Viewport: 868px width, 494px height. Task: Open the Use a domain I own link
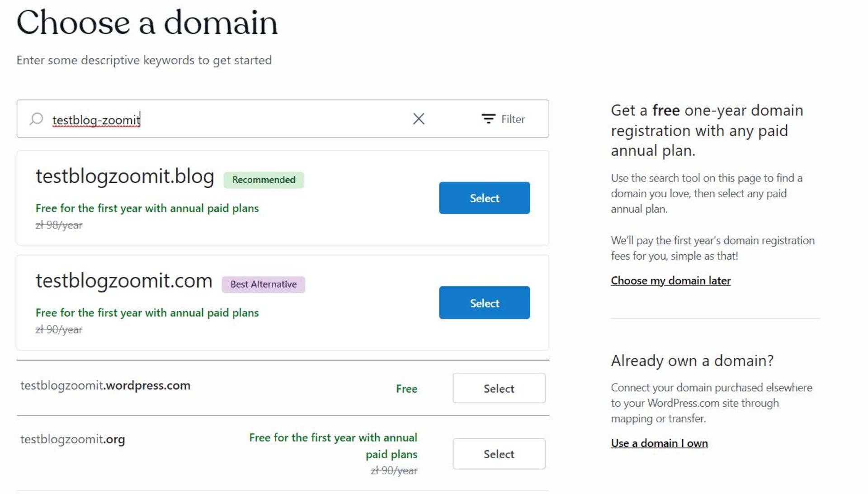point(659,443)
